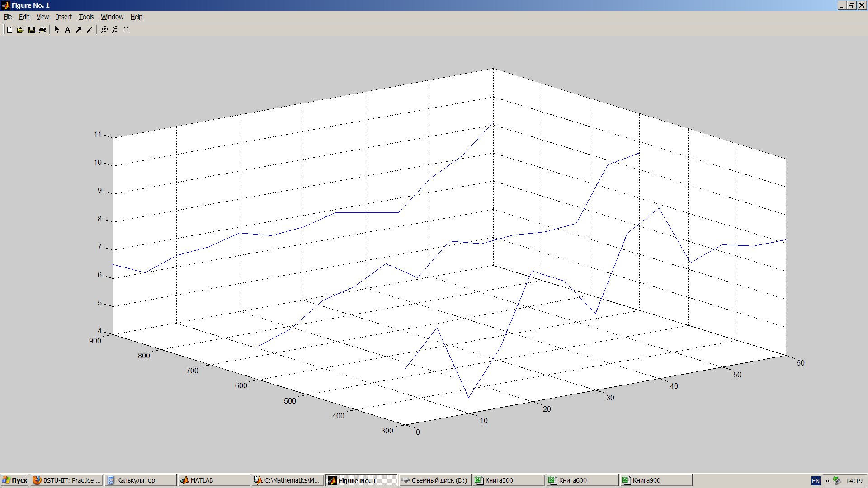This screenshot has height=488, width=868.
Task: Click the Пуск start button
Action: click(15, 480)
